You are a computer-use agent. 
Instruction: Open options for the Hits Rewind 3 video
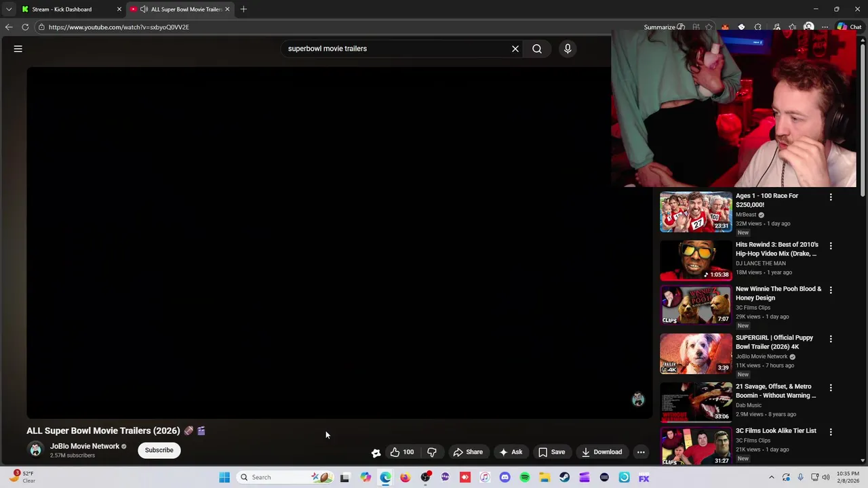(831, 245)
